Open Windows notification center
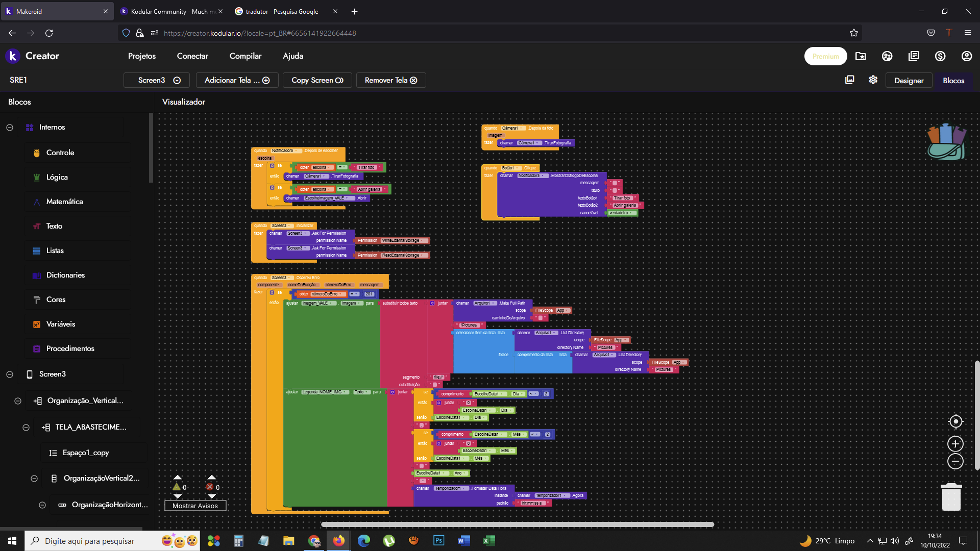Image resolution: width=980 pixels, height=551 pixels. pos(963,541)
